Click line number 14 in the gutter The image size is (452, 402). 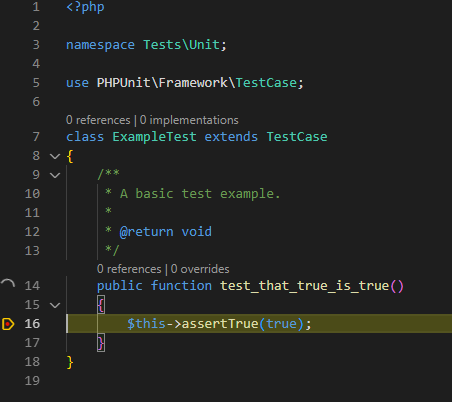click(x=32, y=286)
